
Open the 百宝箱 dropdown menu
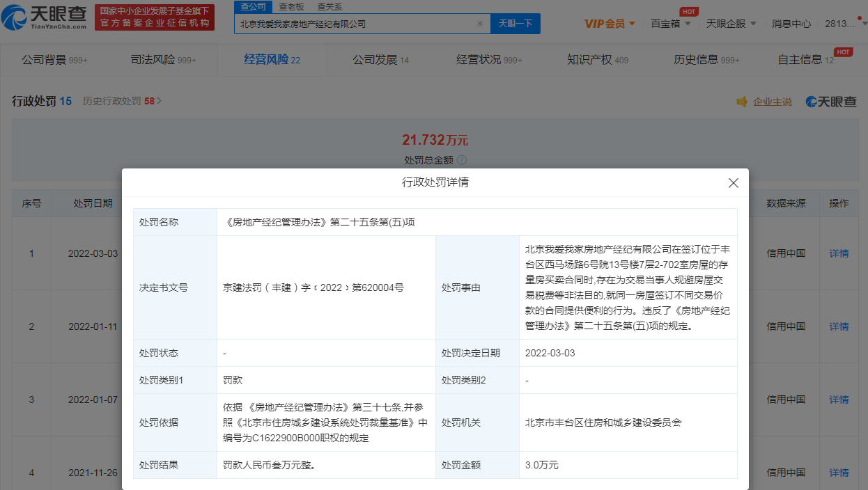671,24
